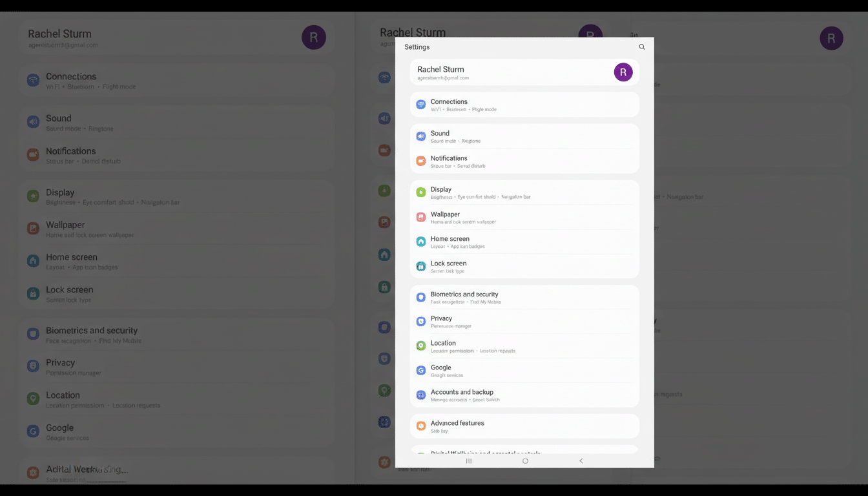Select the Home screen settings icon
This screenshot has width=868, height=496.
(420, 242)
